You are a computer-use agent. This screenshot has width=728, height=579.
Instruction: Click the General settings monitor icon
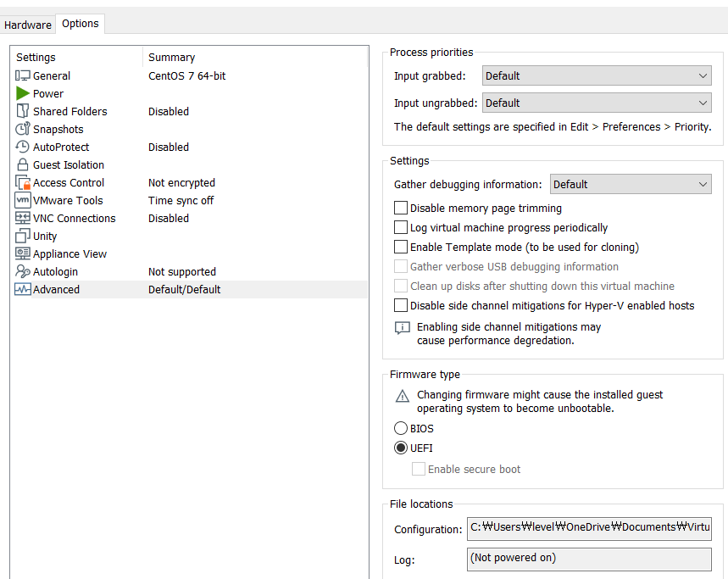pos(22,75)
